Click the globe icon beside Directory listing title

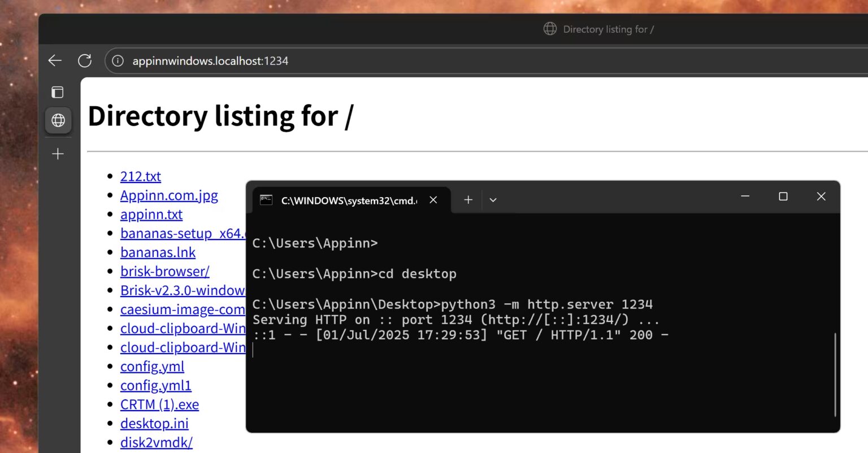550,29
